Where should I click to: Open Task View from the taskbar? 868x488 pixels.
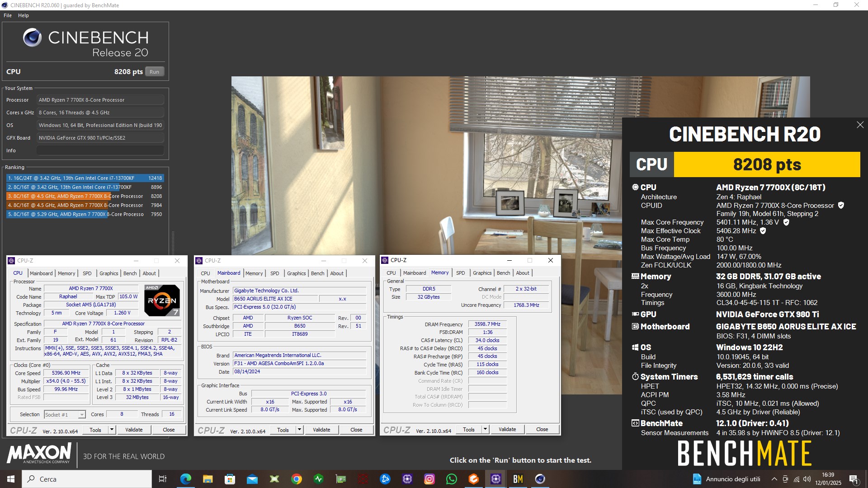pyautogui.click(x=163, y=479)
